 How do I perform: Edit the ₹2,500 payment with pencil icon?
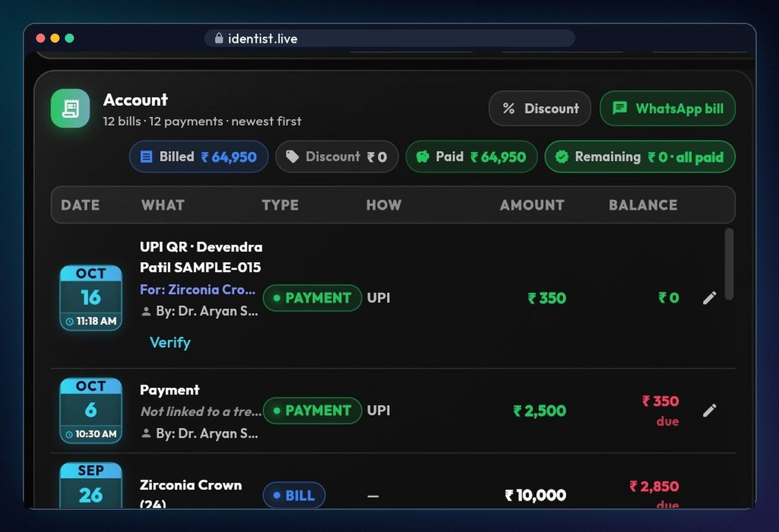(710, 411)
